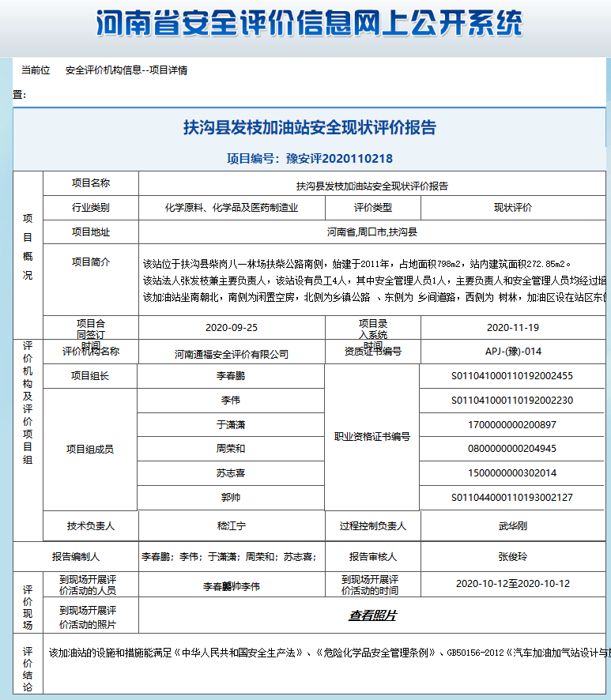Click agency name 河南通福安全评价有限公司
Screen dimensions: 611x700
(232, 355)
